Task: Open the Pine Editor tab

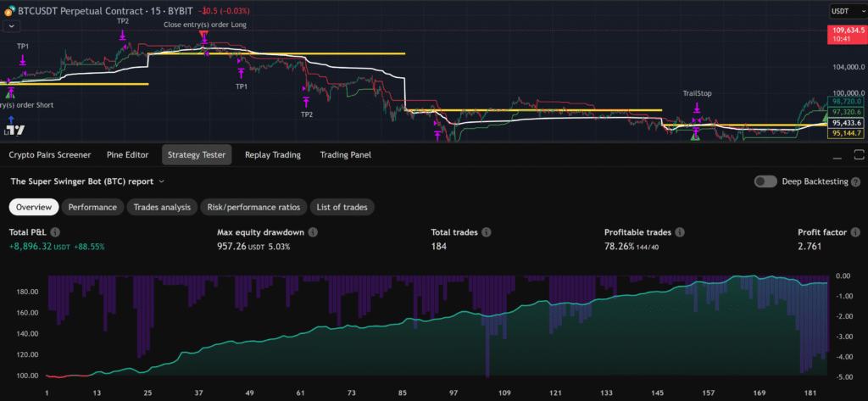Action: pyautogui.click(x=128, y=155)
